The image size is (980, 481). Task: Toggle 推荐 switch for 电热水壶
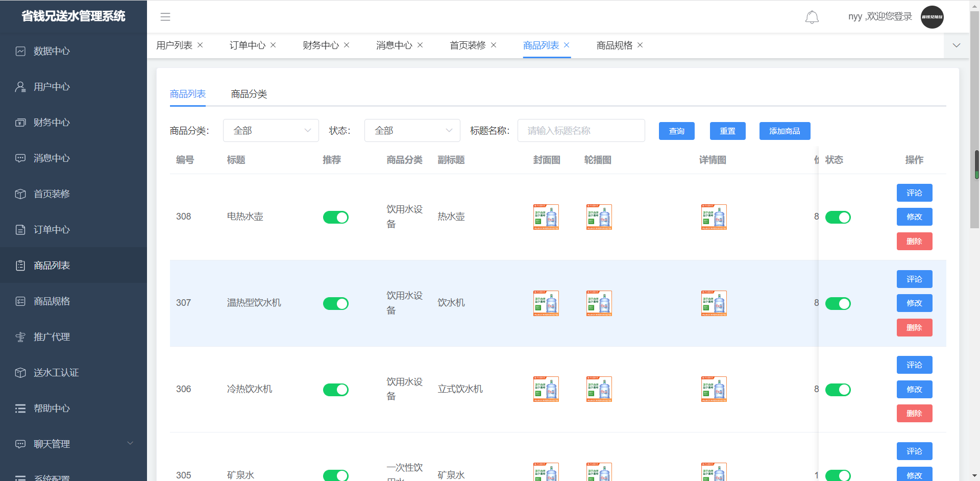tap(335, 218)
